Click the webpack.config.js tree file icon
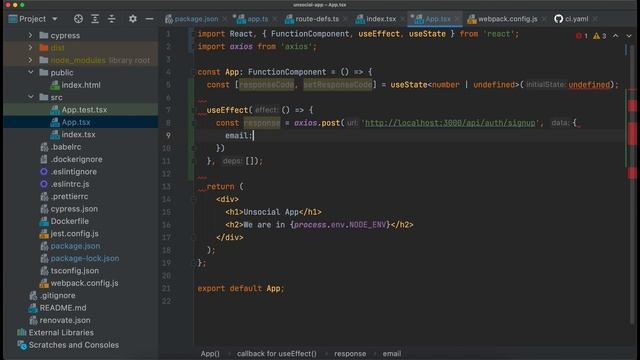 point(44,283)
